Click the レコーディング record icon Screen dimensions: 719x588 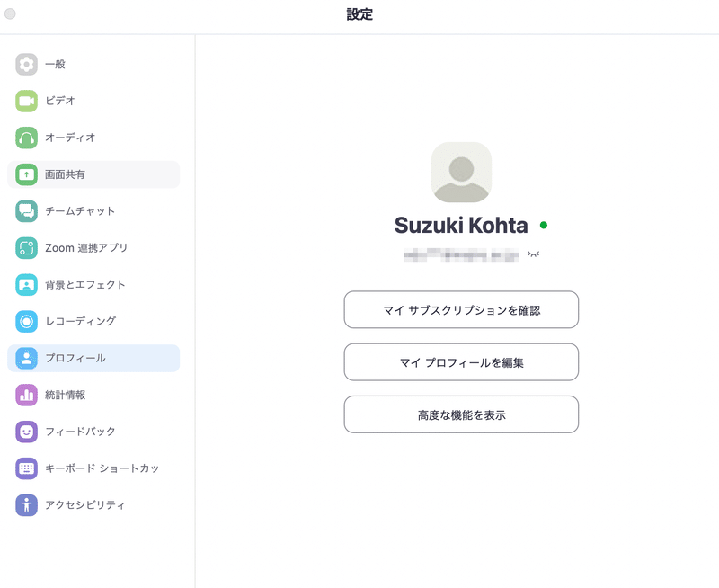[x=27, y=321]
